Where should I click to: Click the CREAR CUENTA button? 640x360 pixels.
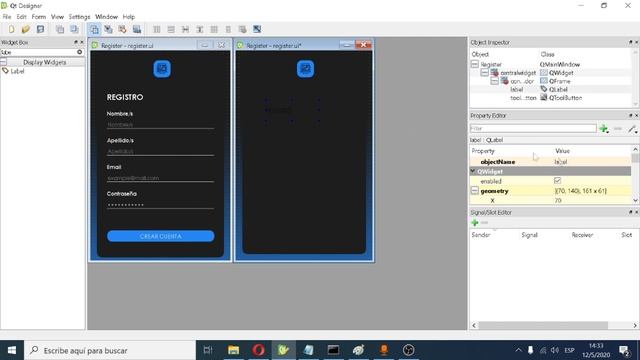point(160,236)
